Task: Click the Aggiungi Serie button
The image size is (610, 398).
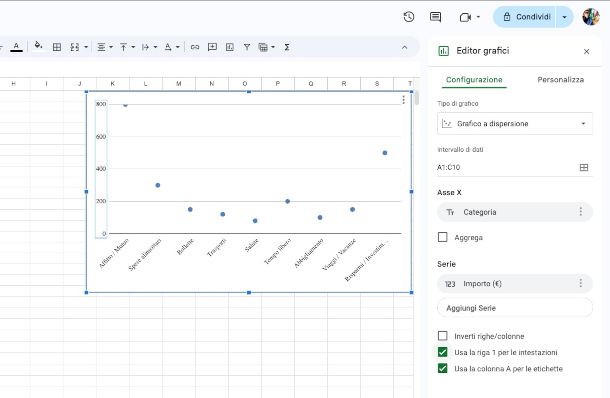Action: click(515, 308)
